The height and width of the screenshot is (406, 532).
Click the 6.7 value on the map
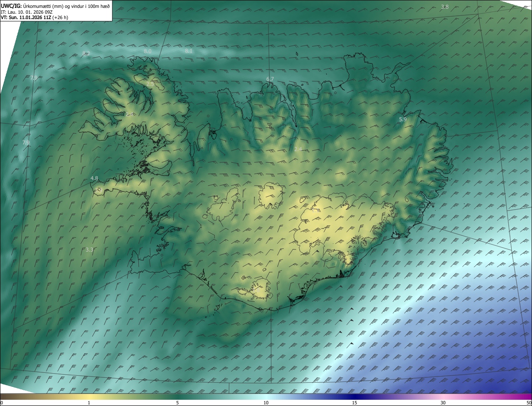point(270,79)
